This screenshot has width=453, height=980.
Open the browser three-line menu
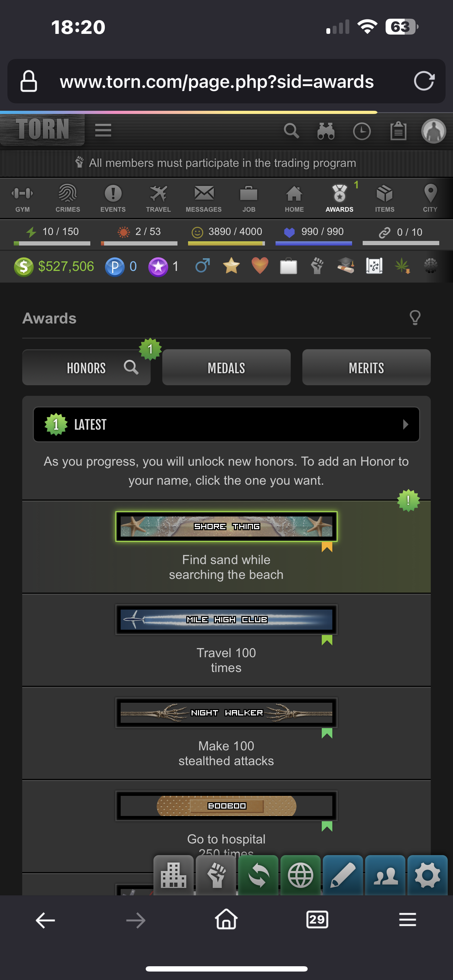(407, 920)
